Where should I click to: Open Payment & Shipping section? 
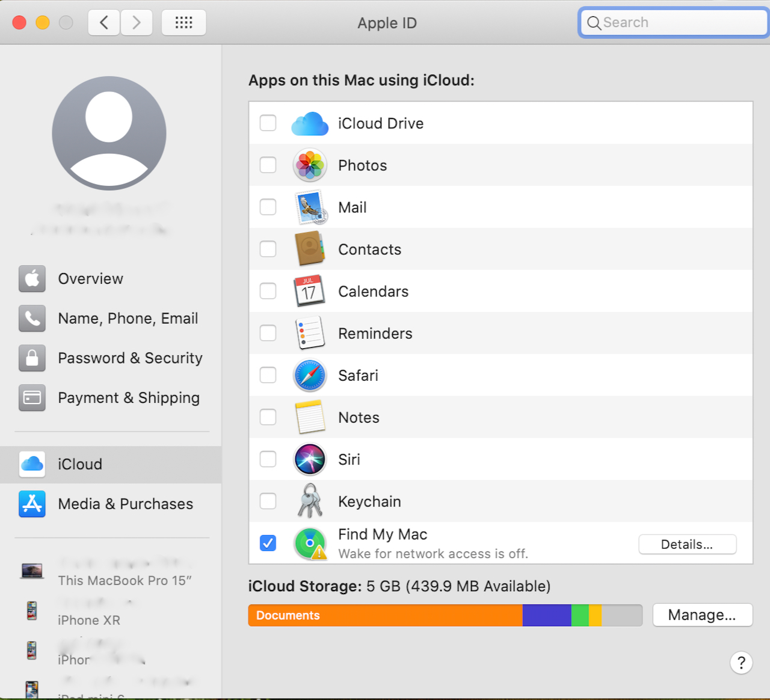point(111,398)
